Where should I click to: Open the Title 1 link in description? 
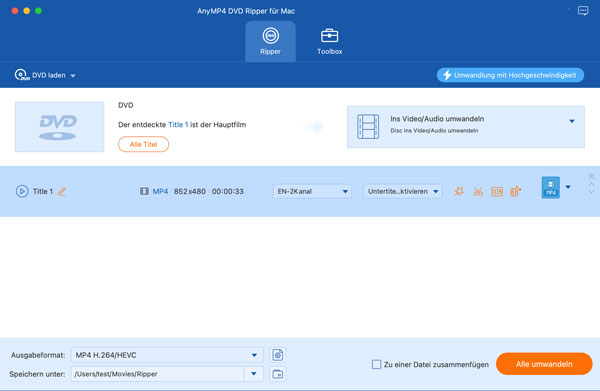(x=178, y=125)
